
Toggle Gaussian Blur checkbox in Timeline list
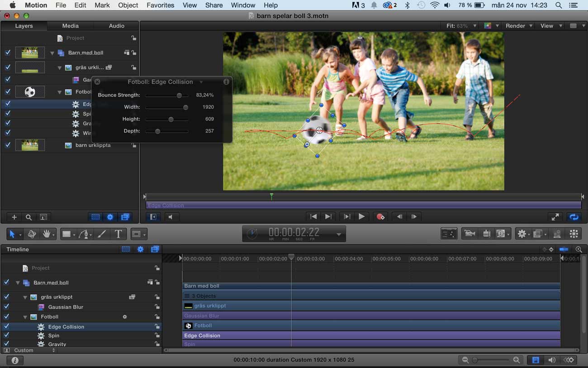(6, 307)
